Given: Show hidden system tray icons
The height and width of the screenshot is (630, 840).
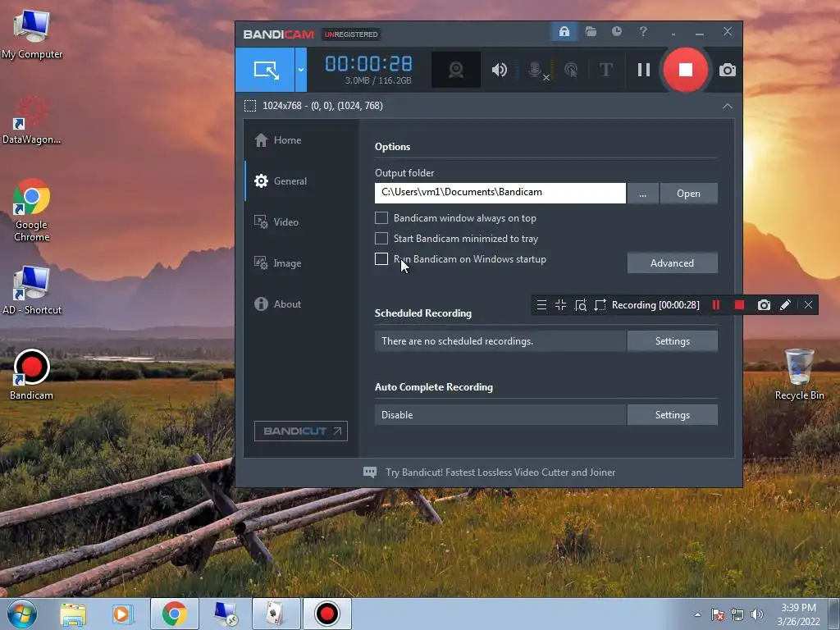Looking at the screenshot, I should coord(697,614).
